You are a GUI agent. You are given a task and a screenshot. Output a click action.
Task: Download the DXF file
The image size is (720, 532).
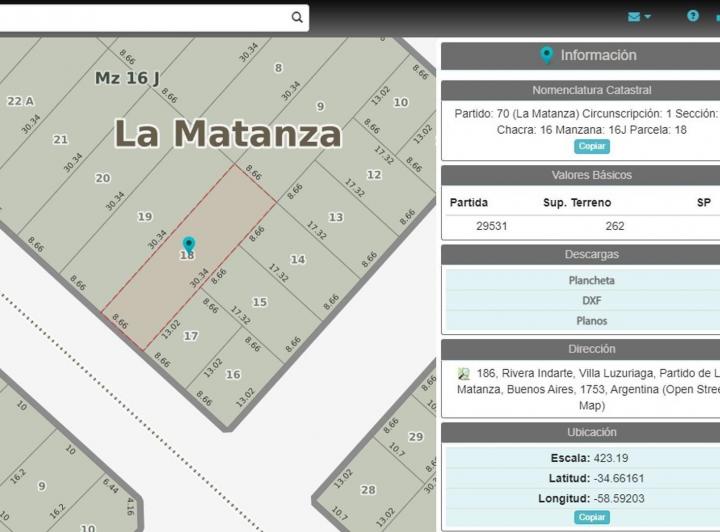click(x=591, y=300)
